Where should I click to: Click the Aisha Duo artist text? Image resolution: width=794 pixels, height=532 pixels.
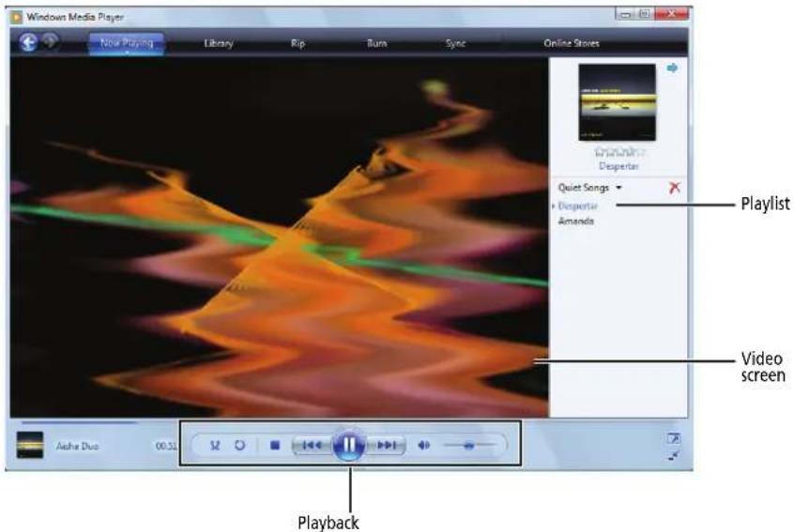coord(77,447)
